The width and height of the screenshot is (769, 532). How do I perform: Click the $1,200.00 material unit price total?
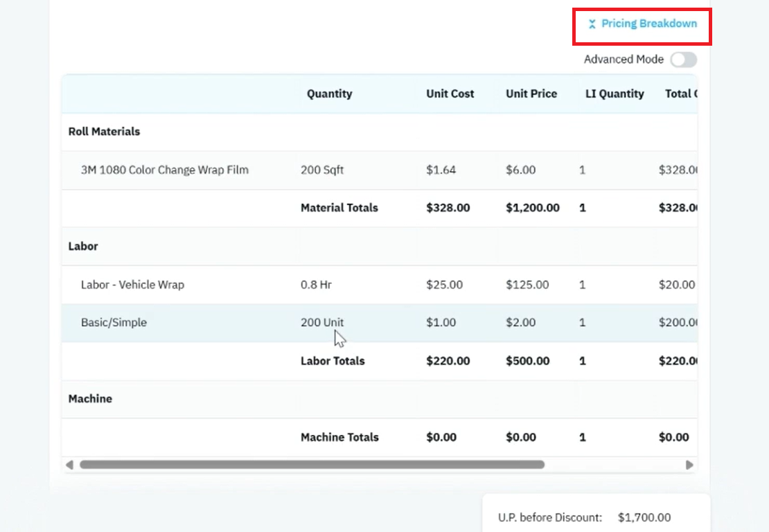(533, 208)
